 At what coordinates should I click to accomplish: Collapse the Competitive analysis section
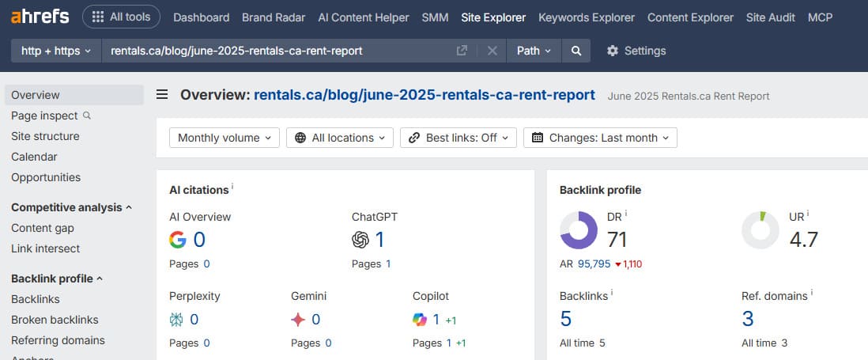coord(71,207)
